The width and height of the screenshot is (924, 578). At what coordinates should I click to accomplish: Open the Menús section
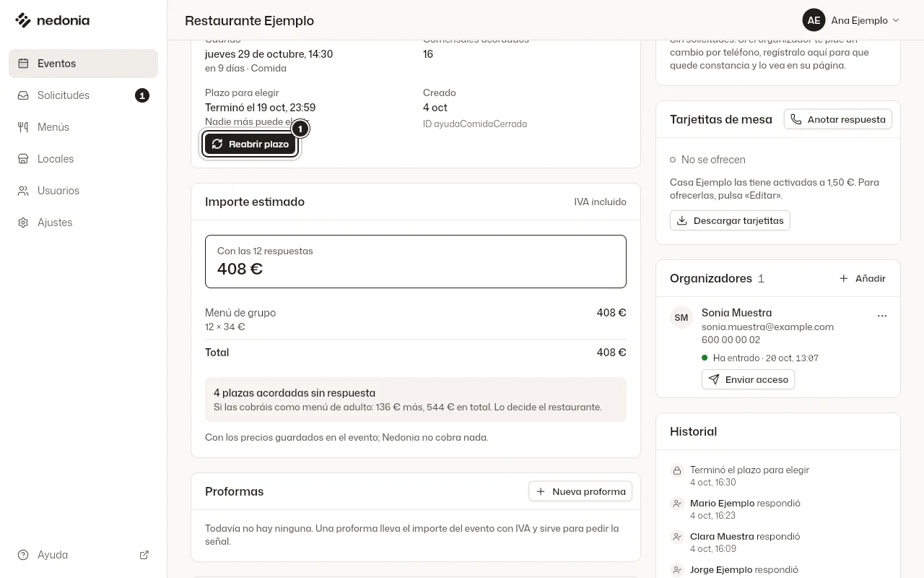[83, 127]
